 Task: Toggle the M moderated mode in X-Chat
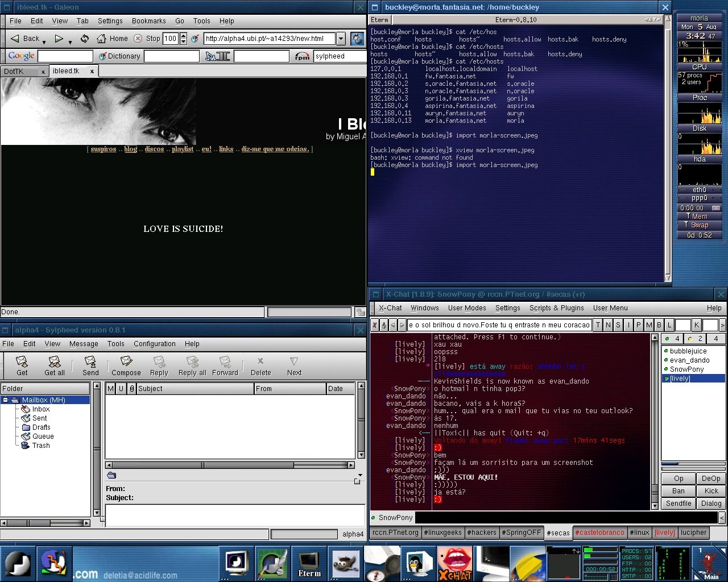coord(649,325)
